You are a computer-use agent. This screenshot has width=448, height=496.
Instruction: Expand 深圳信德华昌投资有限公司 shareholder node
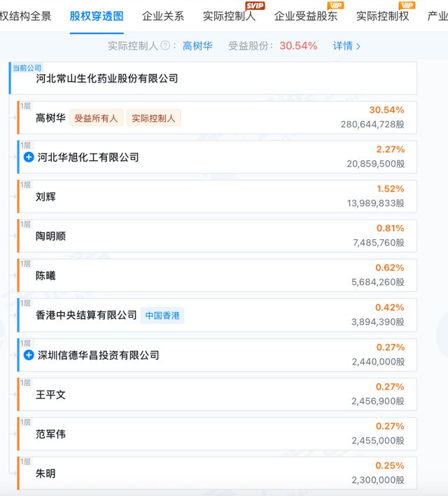(29, 355)
